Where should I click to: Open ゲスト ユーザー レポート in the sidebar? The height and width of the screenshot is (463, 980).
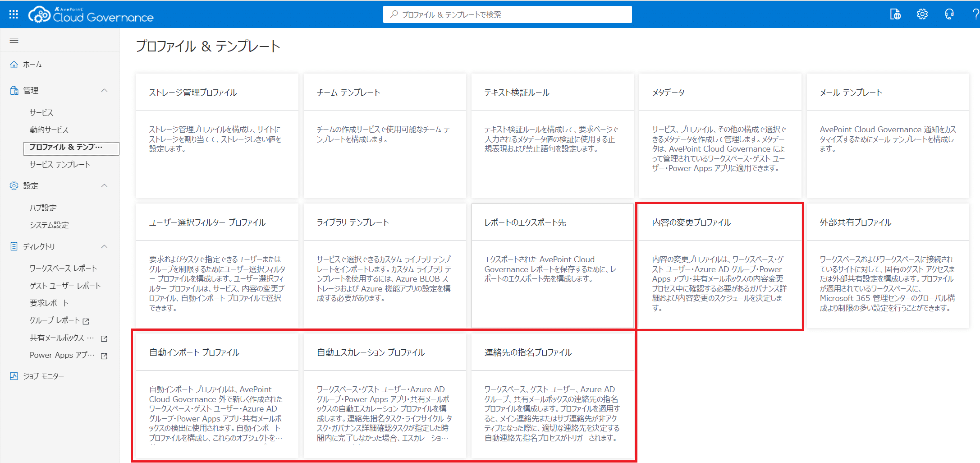[x=65, y=286]
